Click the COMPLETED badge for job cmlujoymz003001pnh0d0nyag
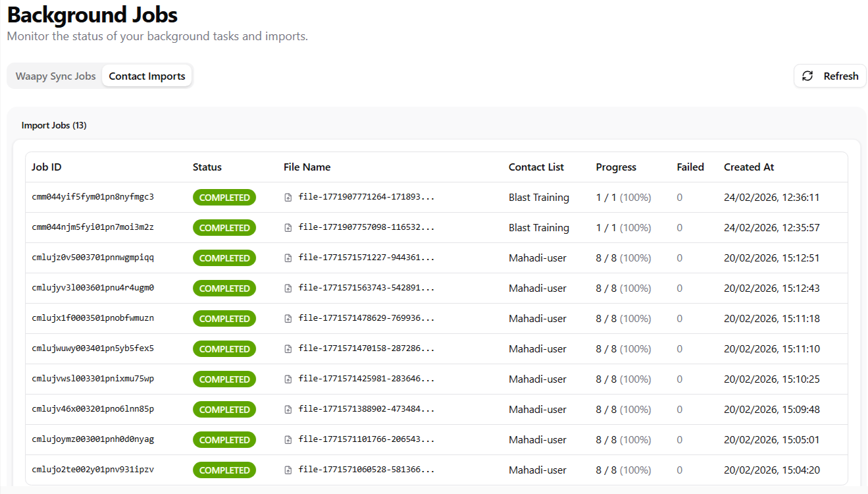The height and width of the screenshot is (494, 868). [224, 440]
